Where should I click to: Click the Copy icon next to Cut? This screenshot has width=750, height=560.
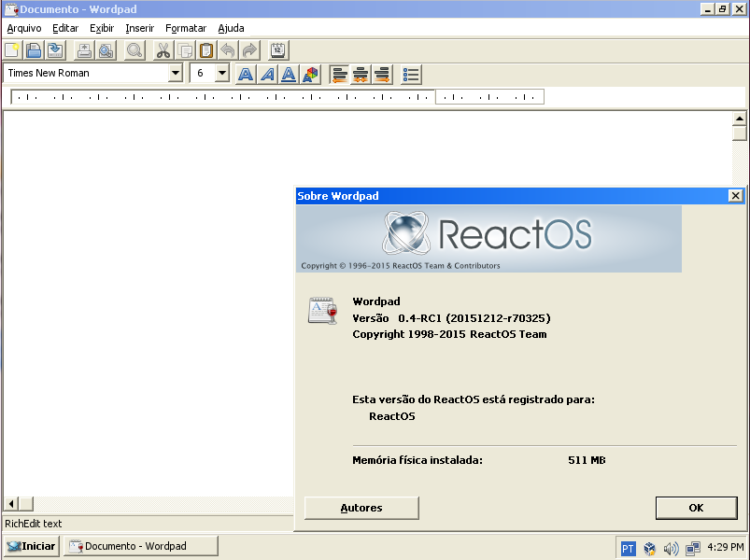click(184, 49)
